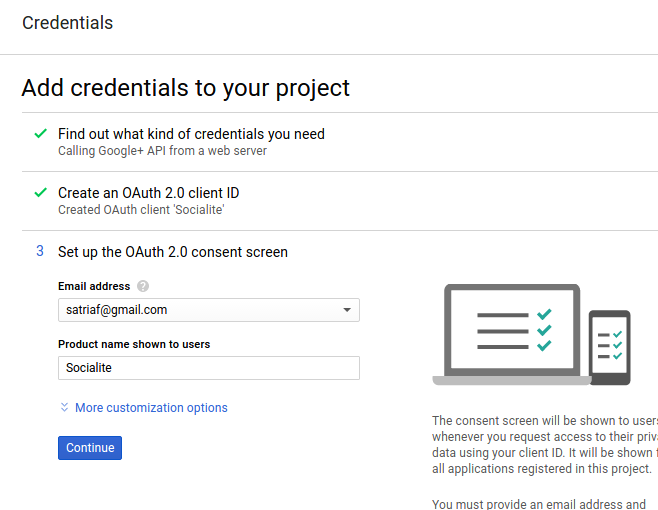Click the help icon beside Email address
Viewport: 658px width, 510px height.
coord(143,287)
